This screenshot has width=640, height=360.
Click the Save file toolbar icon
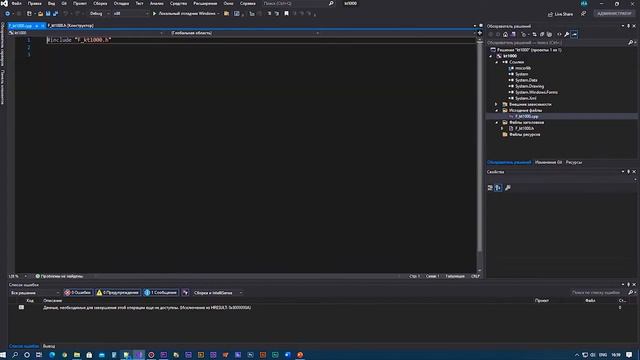[x=48, y=13]
